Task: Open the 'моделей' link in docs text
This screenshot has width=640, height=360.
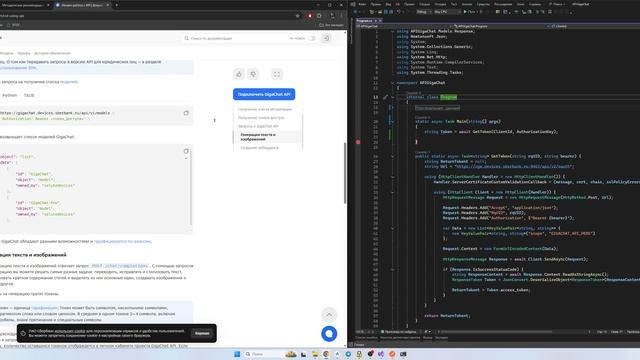Action: [x=69, y=82]
